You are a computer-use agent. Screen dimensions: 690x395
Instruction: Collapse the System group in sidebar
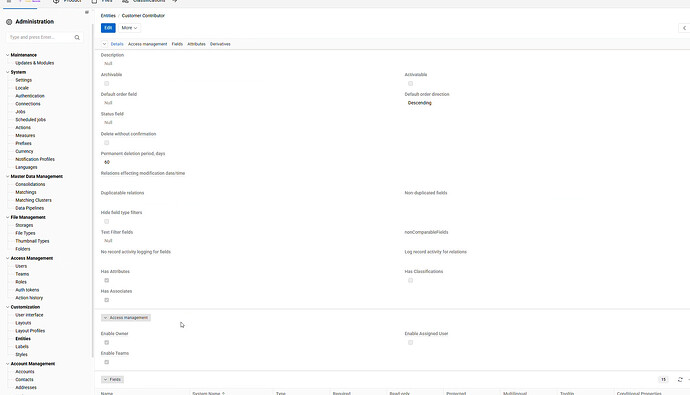coord(7,72)
